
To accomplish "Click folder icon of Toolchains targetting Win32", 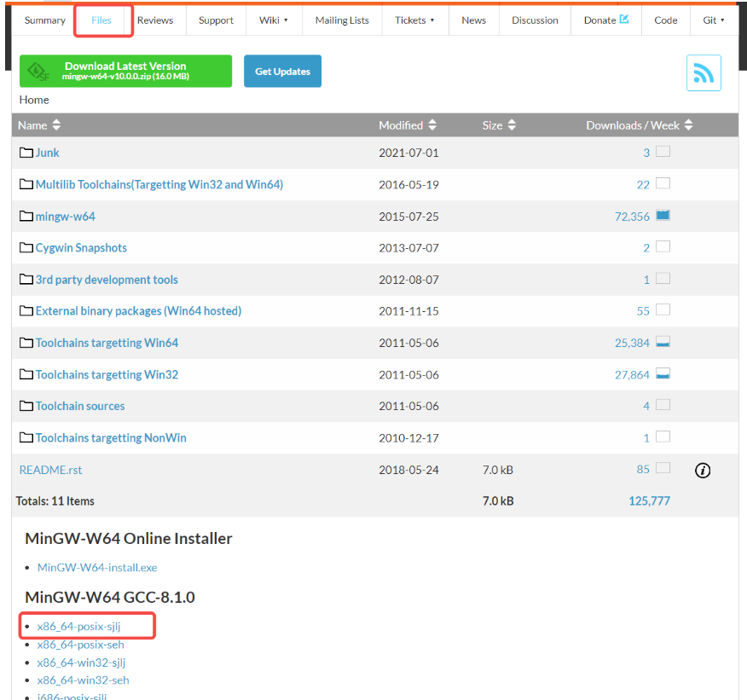I will 26,375.
